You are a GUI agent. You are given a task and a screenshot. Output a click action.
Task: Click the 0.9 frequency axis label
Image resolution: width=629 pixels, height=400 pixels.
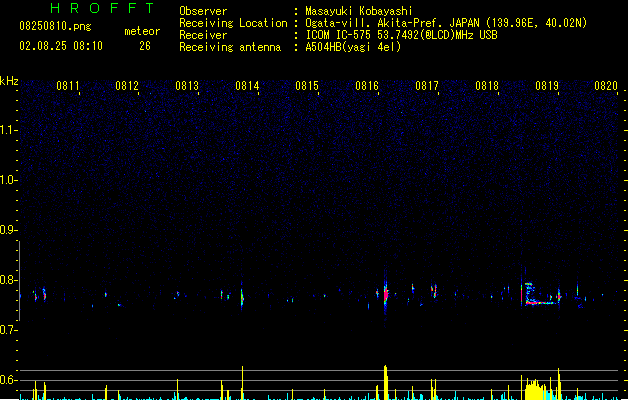click(x=8, y=230)
